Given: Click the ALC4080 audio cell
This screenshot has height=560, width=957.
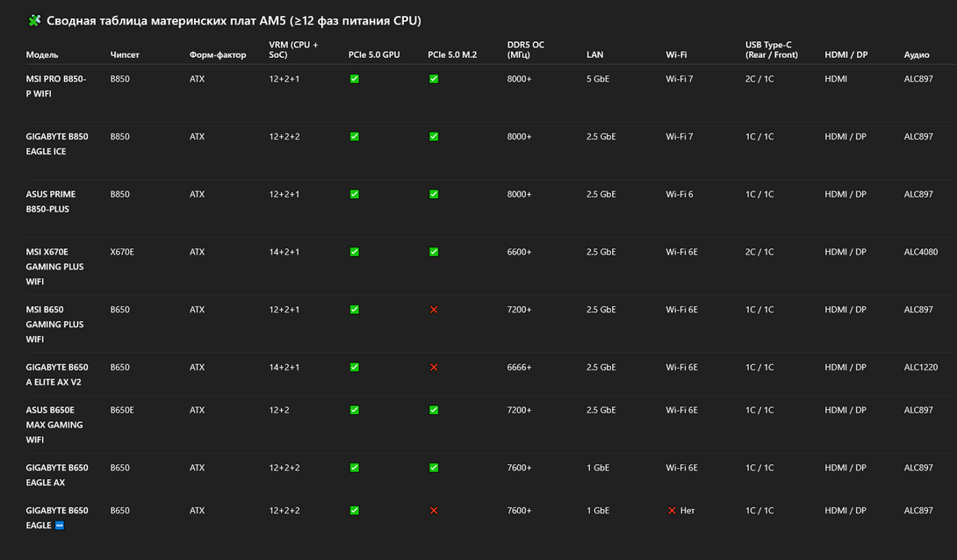Looking at the screenshot, I should click(x=921, y=252).
